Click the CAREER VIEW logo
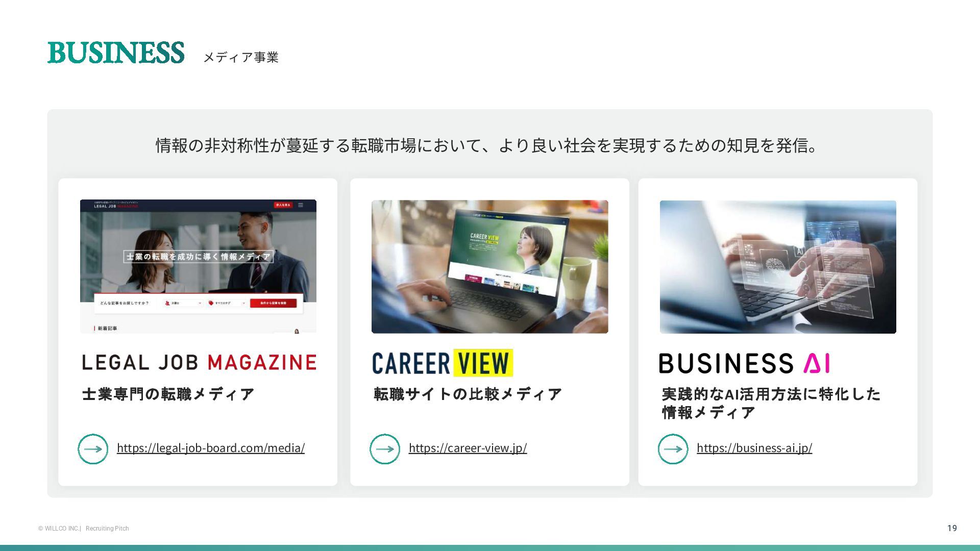This screenshot has width=980, height=551. coord(443,363)
